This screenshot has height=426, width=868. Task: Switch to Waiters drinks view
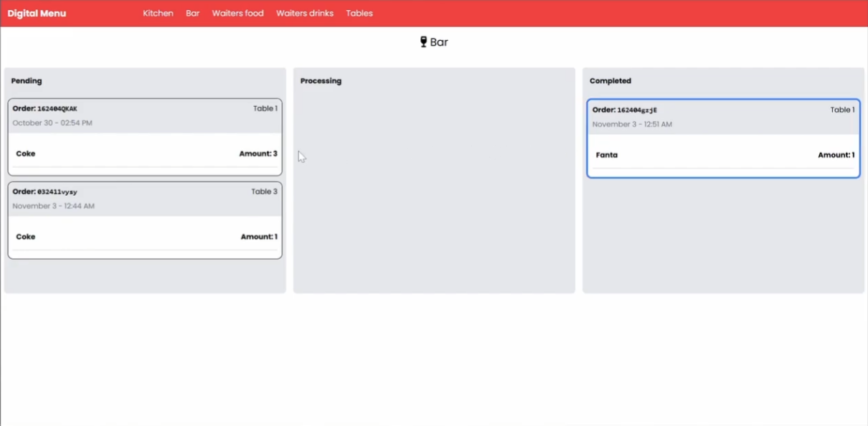(x=305, y=14)
